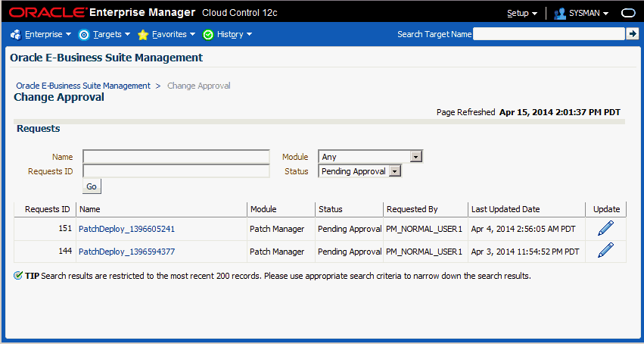
Task: Click PM_NORMAL_USER1 in row 151
Action: (x=424, y=229)
